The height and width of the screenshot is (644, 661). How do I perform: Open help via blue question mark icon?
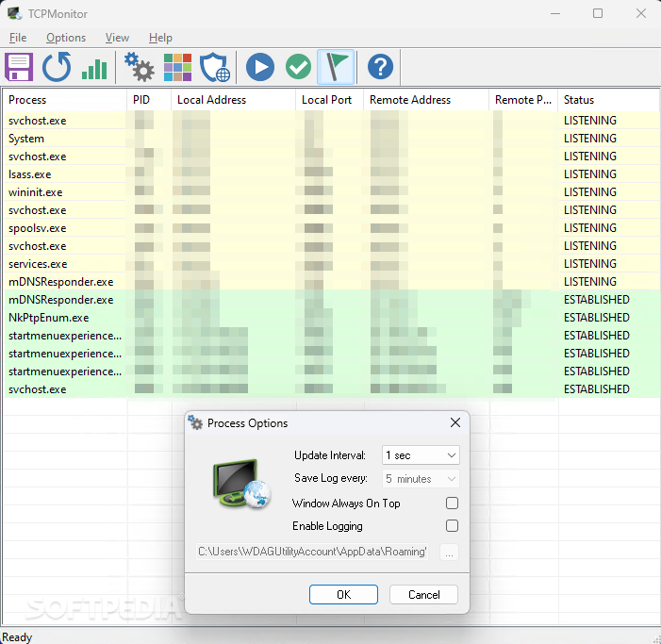click(380, 67)
